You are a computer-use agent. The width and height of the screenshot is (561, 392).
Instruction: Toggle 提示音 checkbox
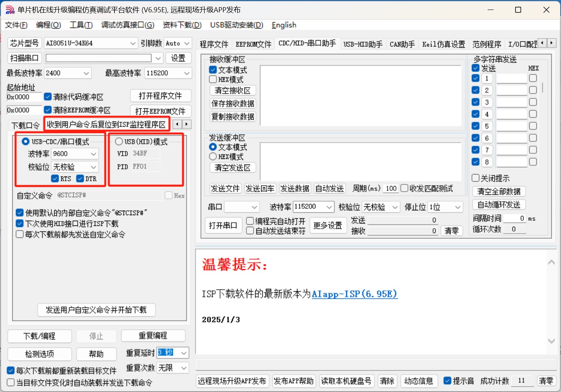point(447,381)
